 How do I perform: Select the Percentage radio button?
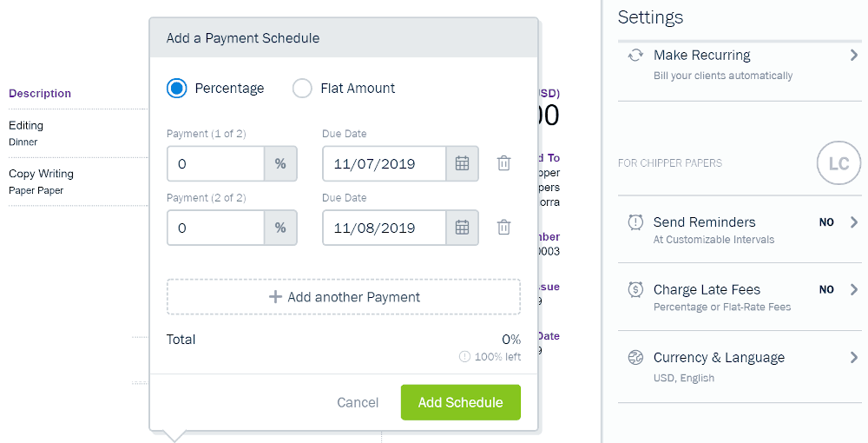[x=176, y=88]
